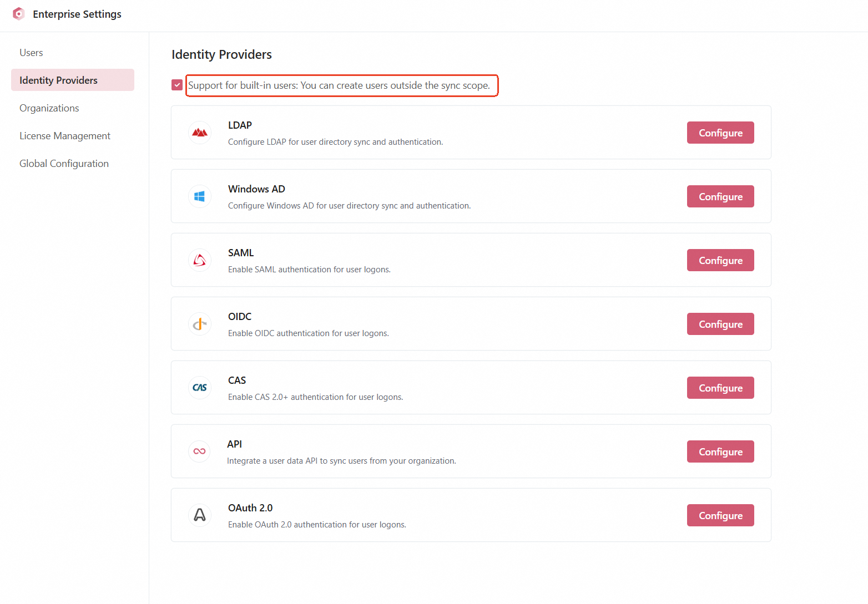Click the built-in users support label text
The image size is (868, 604).
[339, 85]
